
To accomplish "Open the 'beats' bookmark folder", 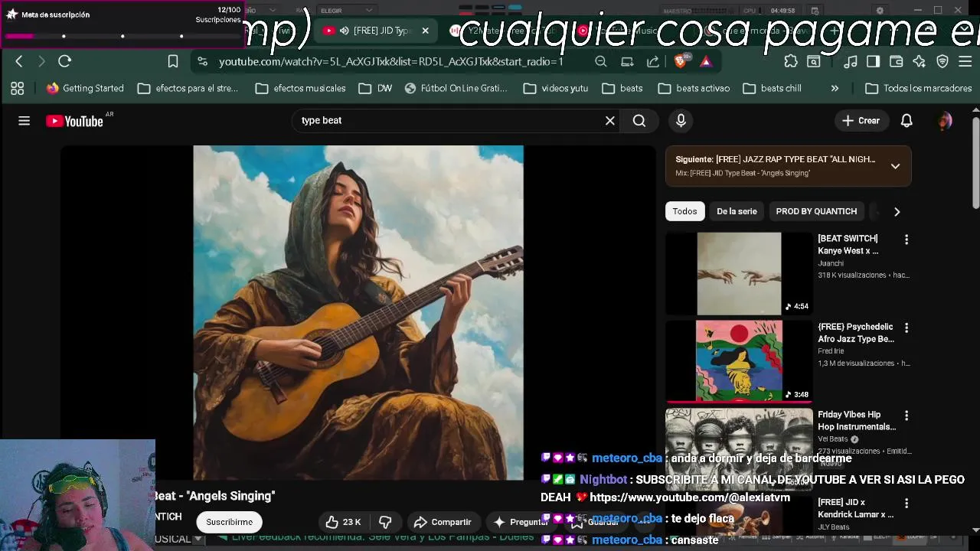I will 622,88.
